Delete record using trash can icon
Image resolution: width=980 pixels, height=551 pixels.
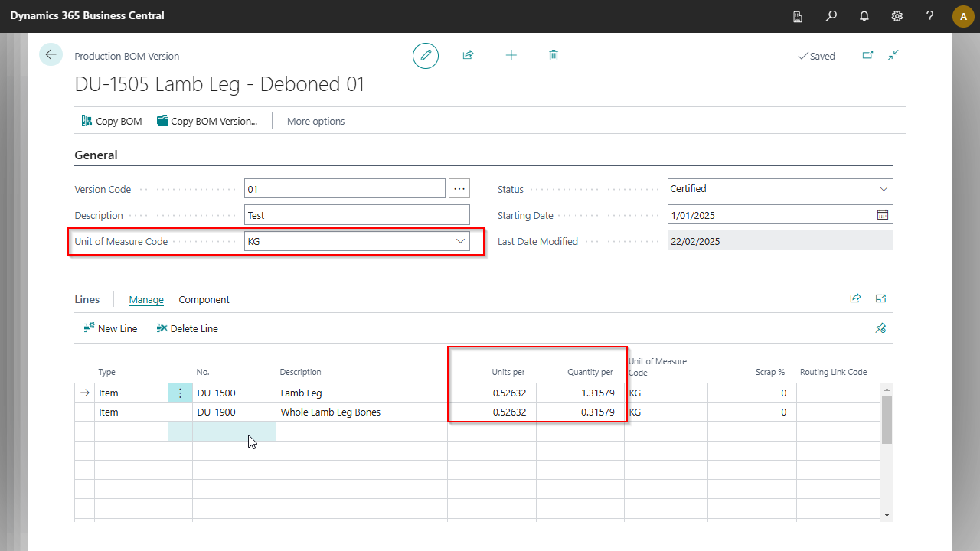pos(554,55)
